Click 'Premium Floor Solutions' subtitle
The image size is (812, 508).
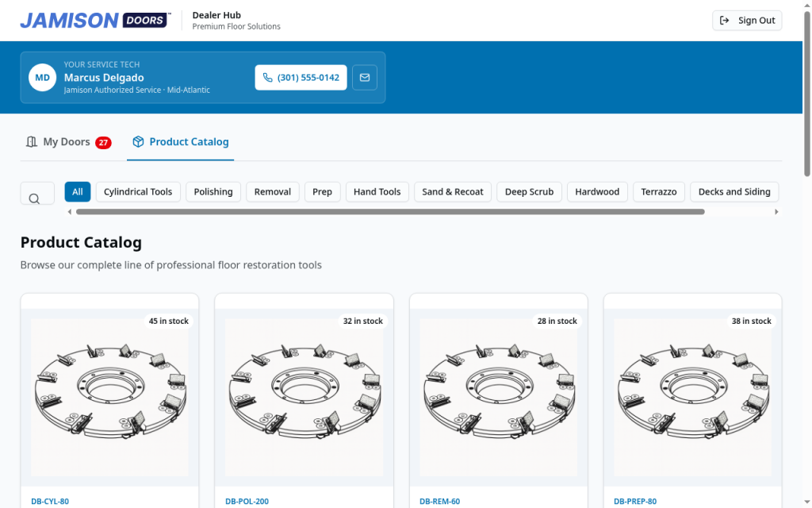point(236,26)
